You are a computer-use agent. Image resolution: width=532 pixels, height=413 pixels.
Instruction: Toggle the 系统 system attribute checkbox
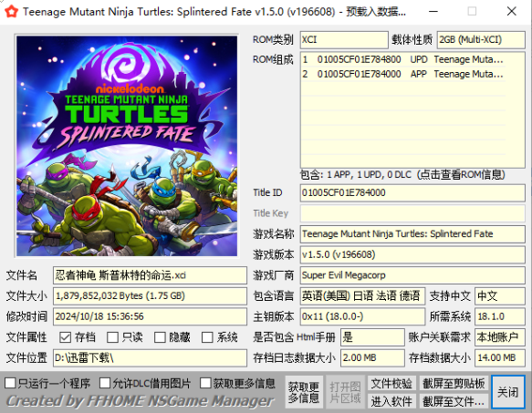pyautogui.click(x=207, y=337)
